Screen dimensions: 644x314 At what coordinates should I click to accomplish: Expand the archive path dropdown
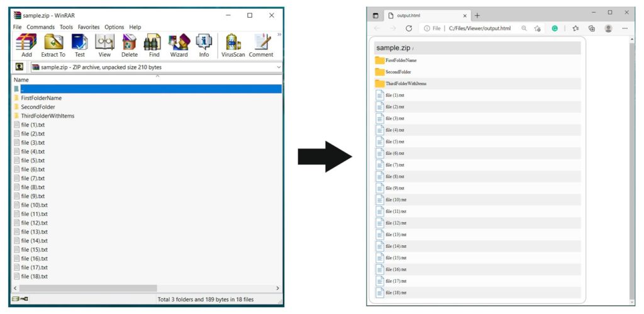click(x=279, y=67)
